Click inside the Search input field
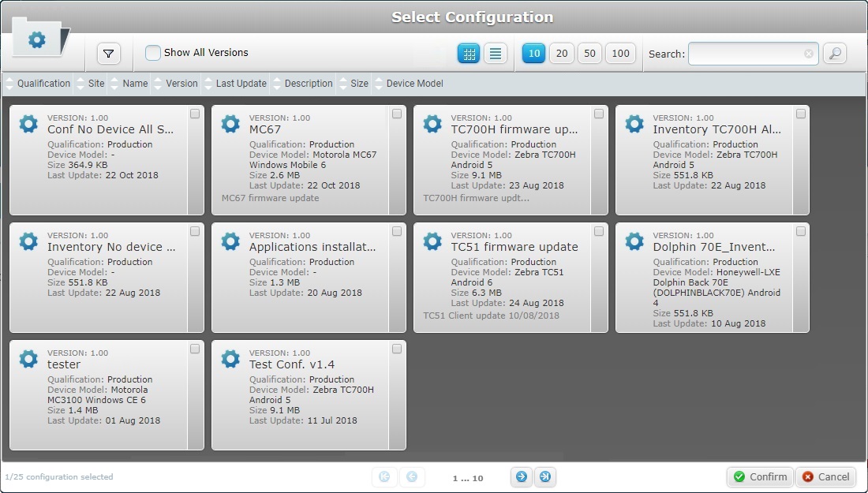 (750, 54)
